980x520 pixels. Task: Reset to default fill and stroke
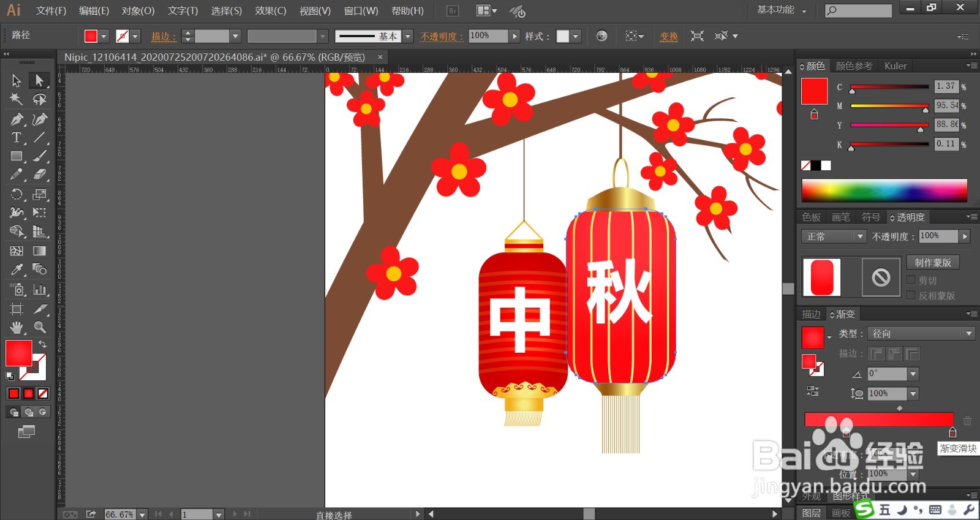click(10, 375)
